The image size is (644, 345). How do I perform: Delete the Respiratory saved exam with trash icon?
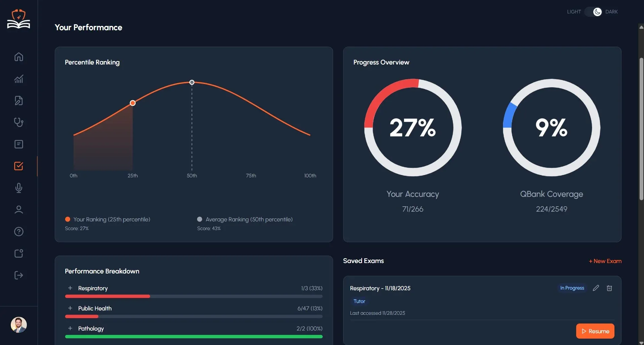[609, 288]
